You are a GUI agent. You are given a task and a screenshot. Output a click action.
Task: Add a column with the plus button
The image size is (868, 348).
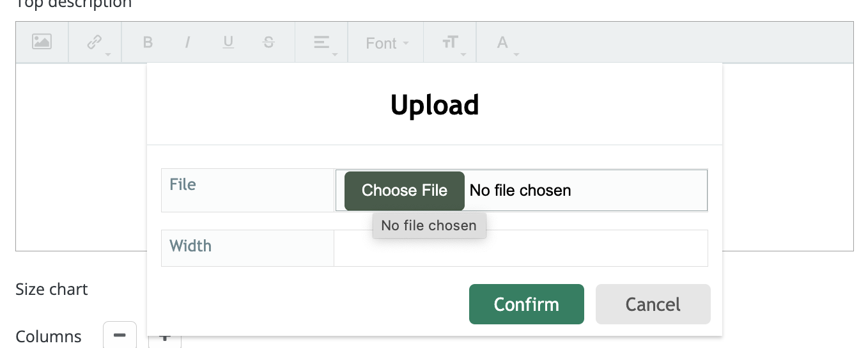165,338
